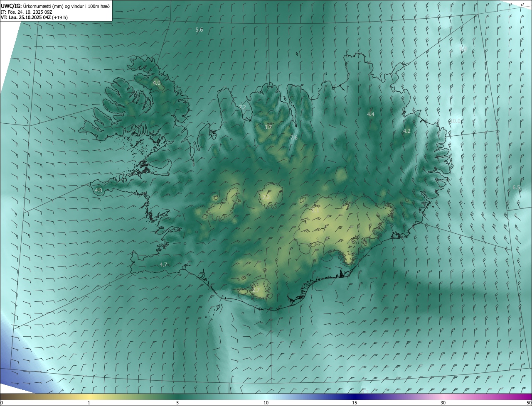Click the 30 tick on the color scale
The image size is (532, 406).
[443, 403]
